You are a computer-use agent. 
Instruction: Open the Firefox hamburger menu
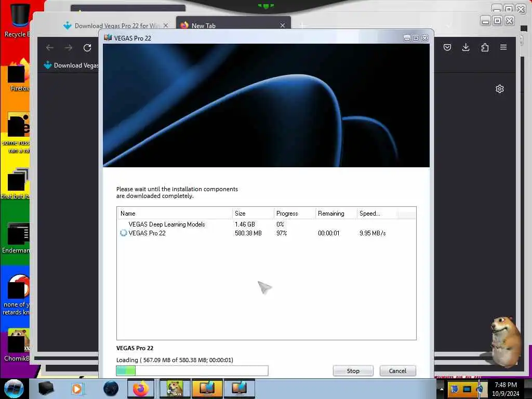(x=503, y=47)
